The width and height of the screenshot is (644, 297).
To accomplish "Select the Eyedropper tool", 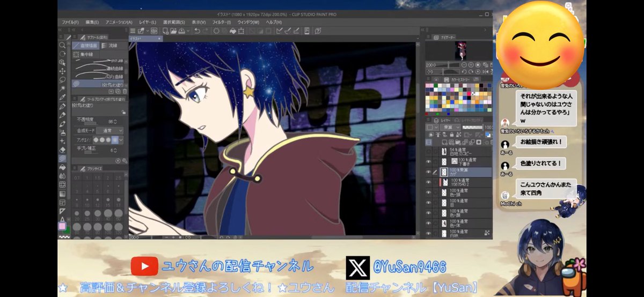I will (62, 97).
